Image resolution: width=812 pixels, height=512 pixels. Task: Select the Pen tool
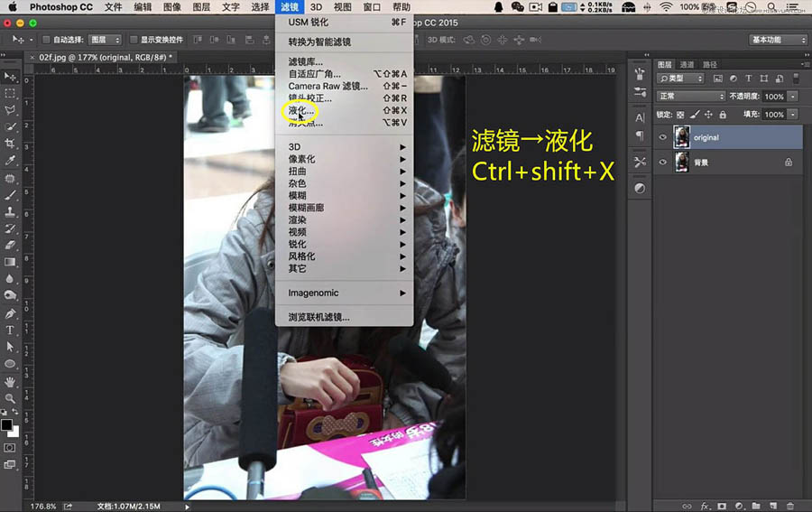(x=10, y=313)
